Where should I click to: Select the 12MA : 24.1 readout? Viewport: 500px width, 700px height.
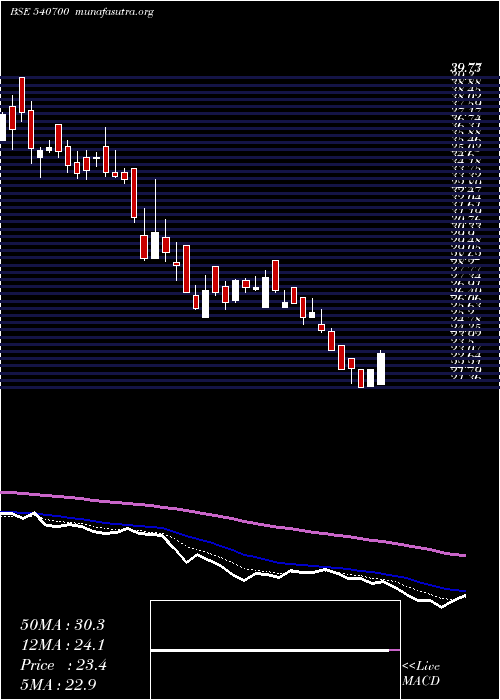pyautogui.click(x=62, y=645)
